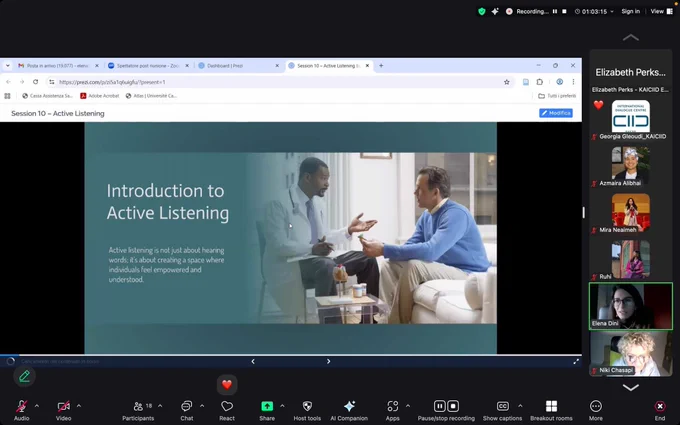This screenshot has height=425, width=680.
Task: Open the Apps menu icon
Action: coord(392,410)
